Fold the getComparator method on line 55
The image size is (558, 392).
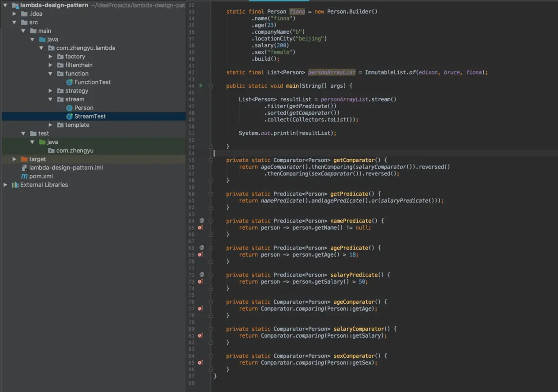(211, 160)
